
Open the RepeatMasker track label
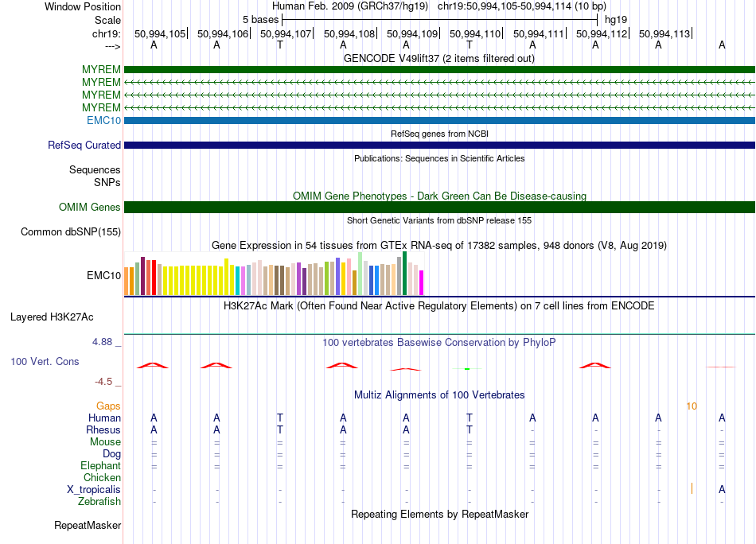point(88,525)
